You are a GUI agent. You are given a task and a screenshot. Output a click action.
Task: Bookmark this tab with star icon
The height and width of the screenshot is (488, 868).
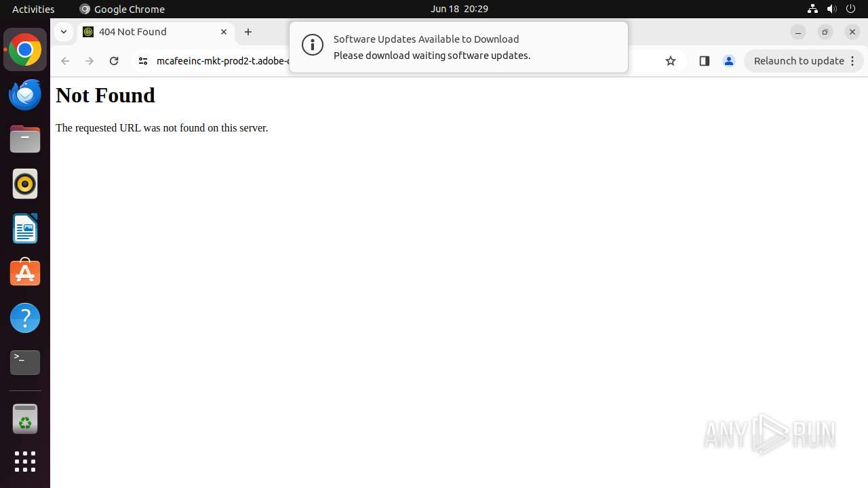point(671,61)
